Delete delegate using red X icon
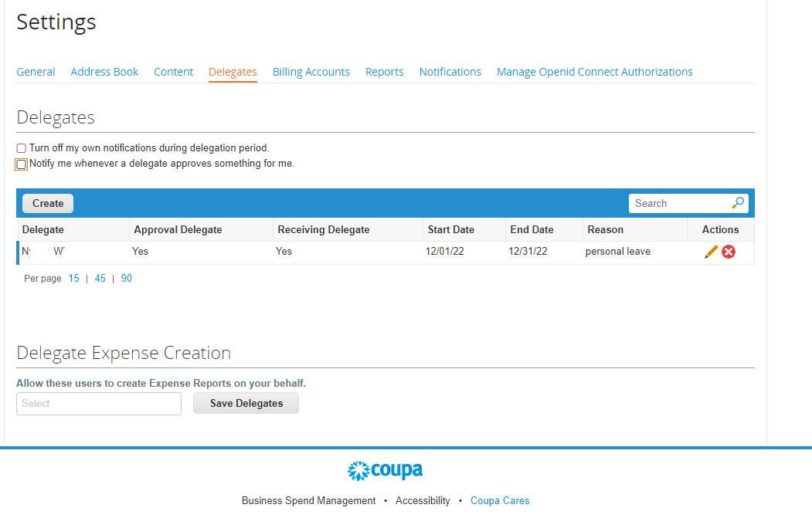Viewport: 812px width, 518px height. [729, 252]
